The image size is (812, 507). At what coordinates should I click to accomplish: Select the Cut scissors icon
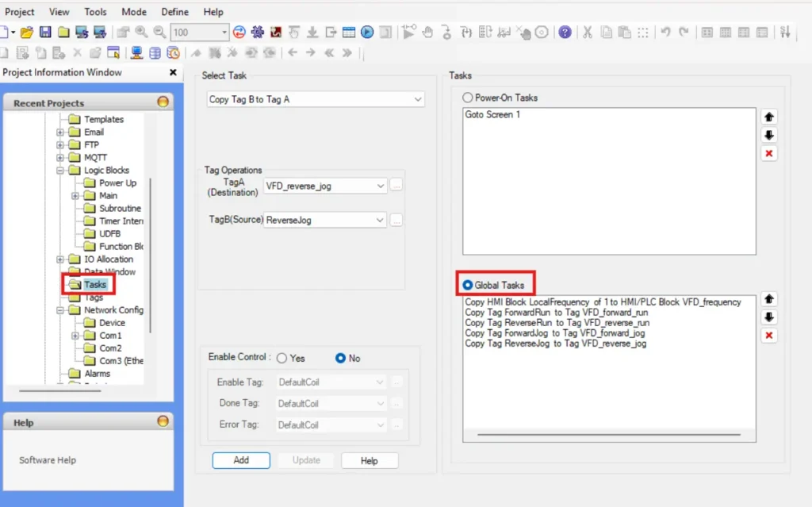click(x=588, y=33)
